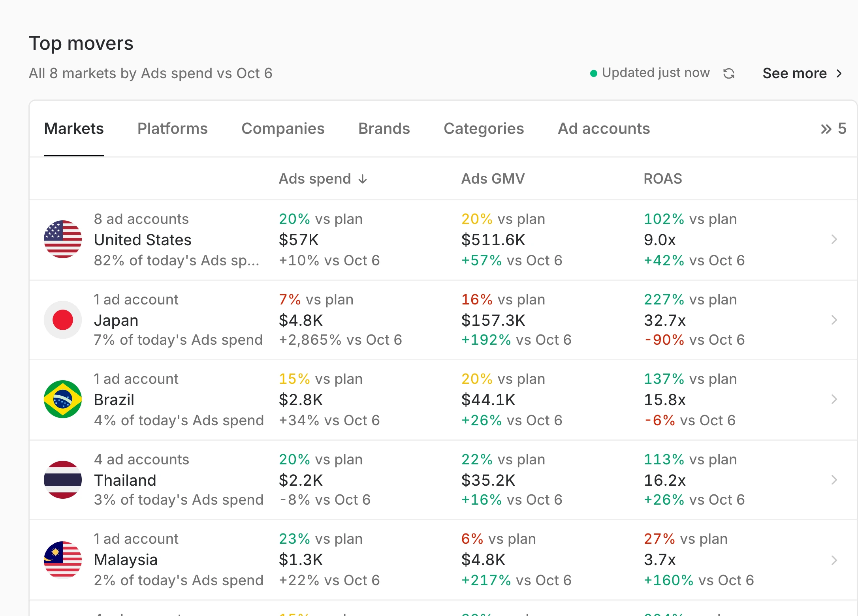Click the $35.2K Ads GMV value
Image resolution: width=858 pixels, height=616 pixels.
488,480
